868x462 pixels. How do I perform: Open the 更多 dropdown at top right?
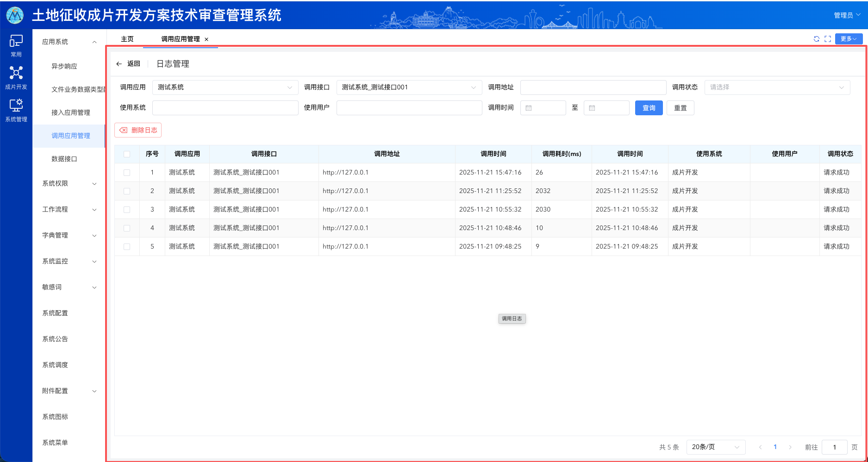[848, 39]
